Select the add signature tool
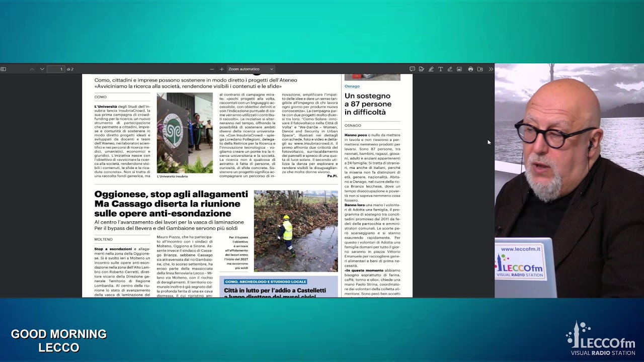The height and width of the screenshot is (362, 644). tap(422, 69)
